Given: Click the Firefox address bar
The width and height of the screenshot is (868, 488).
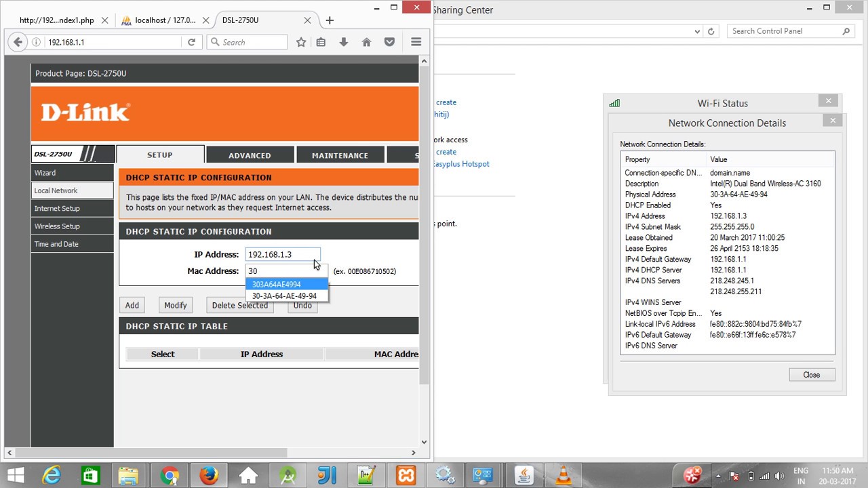Looking at the screenshot, I should click(x=113, y=42).
